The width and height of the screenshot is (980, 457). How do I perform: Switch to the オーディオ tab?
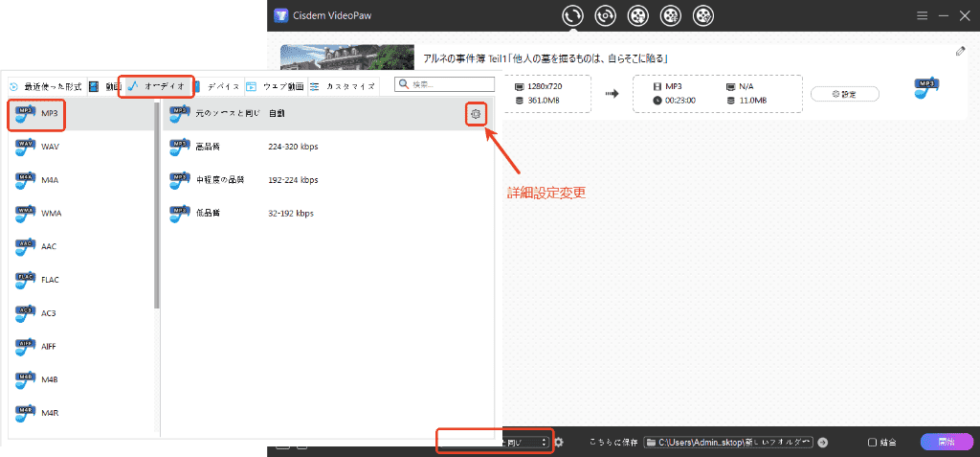click(x=156, y=86)
